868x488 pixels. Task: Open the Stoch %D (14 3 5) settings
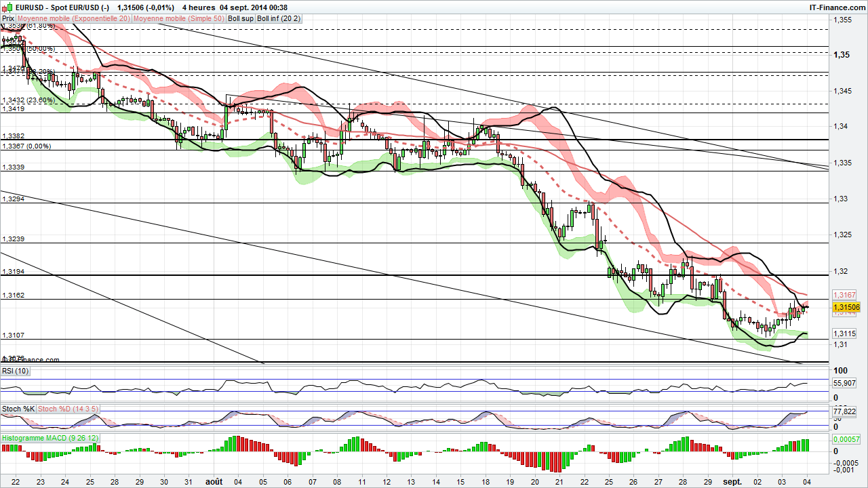68,408
